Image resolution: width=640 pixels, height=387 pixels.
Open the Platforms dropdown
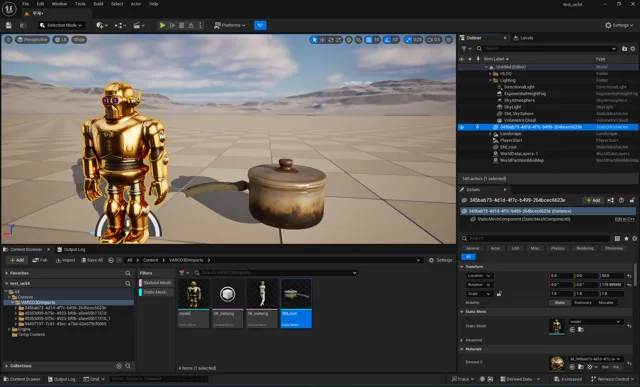(x=230, y=25)
